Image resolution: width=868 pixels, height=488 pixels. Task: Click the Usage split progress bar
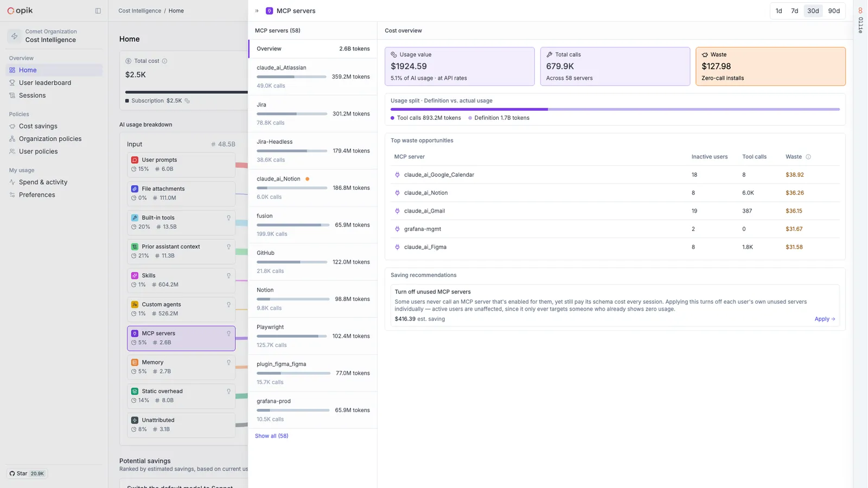point(615,110)
